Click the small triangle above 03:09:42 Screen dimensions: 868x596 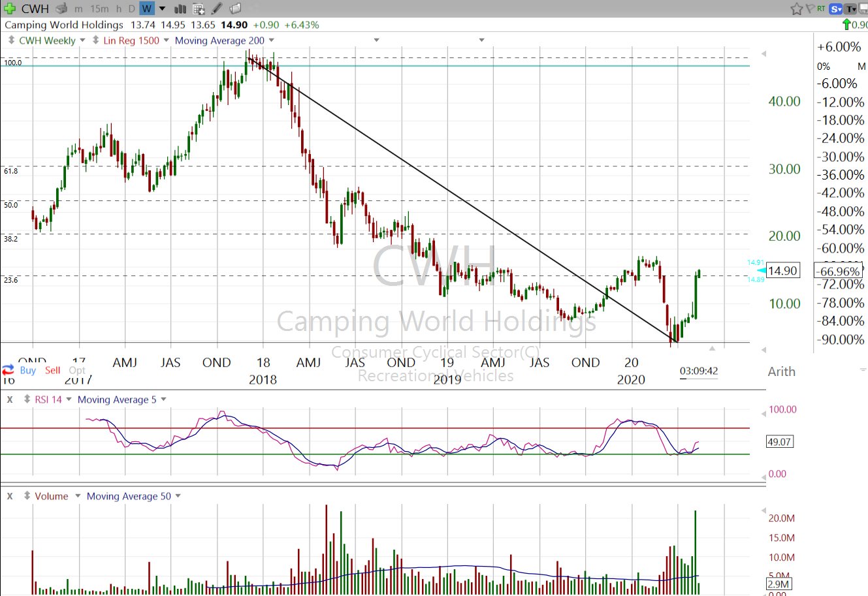[712, 349]
